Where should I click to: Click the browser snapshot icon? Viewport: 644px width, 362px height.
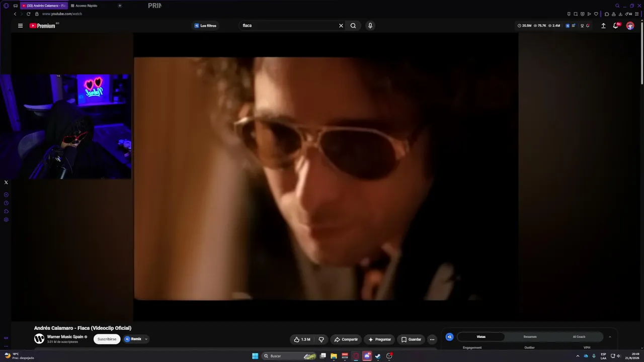pos(576,14)
